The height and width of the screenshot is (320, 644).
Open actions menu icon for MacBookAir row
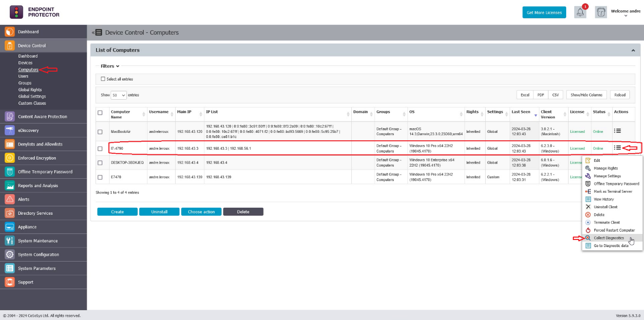617,131
